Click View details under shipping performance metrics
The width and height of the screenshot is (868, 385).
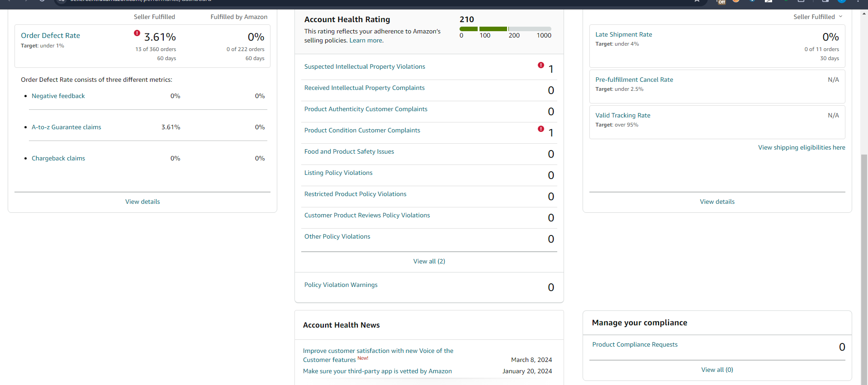click(x=717, y=202)
